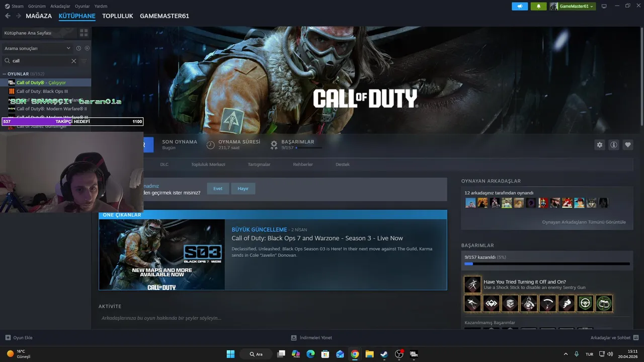Open the Arkadaşlar menu
644x362 pixels.
pyautogui.click(x=60, y=6)
